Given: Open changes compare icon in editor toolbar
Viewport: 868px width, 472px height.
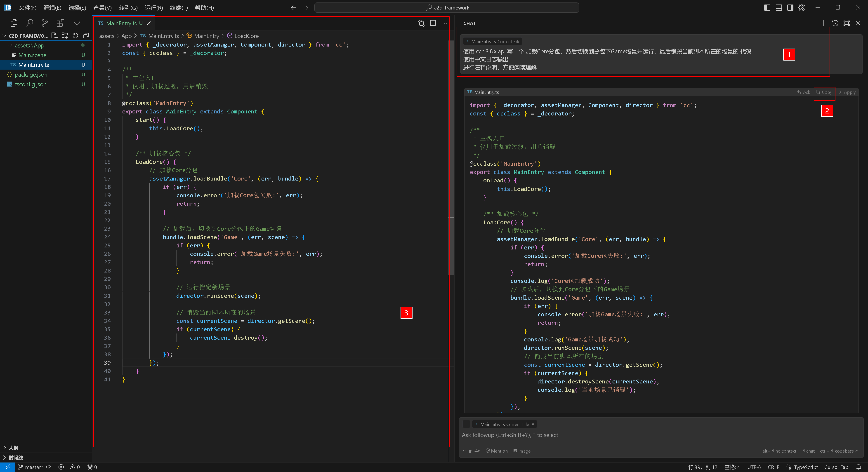Looking at the screenshot, I should coord(421,23).
